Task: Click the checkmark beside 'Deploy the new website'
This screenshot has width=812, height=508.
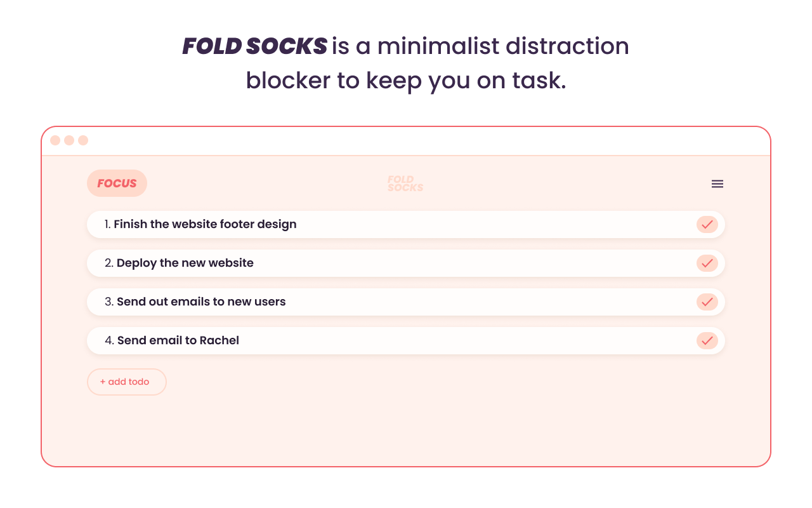Action: (x=707, y=263)
